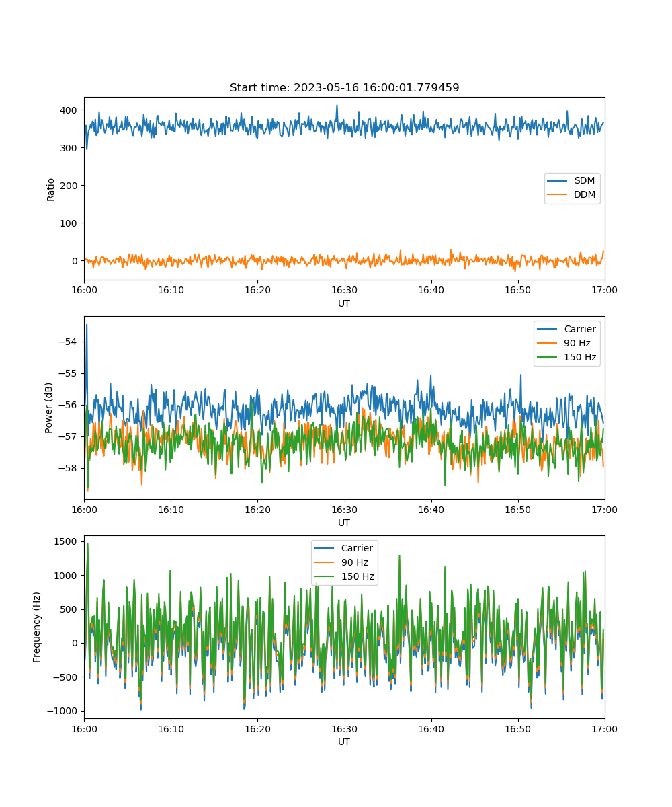Click the −54 tick on the Power axis
The height and width of the screenshot is (807, 672).
pyautogui.click(x=69, y=342)
